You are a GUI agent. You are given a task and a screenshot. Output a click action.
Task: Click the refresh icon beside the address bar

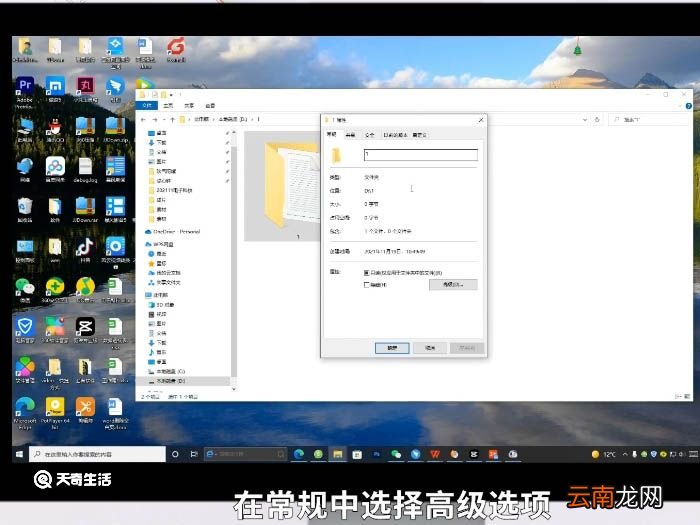click(x=597, y=120)
